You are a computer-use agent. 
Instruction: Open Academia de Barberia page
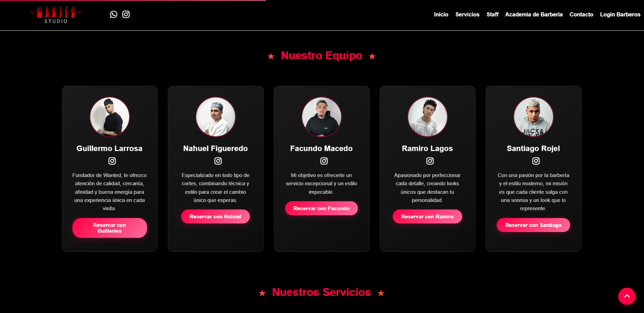(534, 14)
